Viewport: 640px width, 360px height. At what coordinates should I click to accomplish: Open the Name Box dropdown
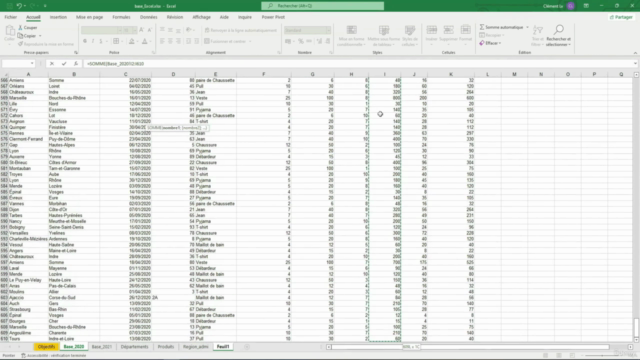pyautogui.click(x=32, y=64)
